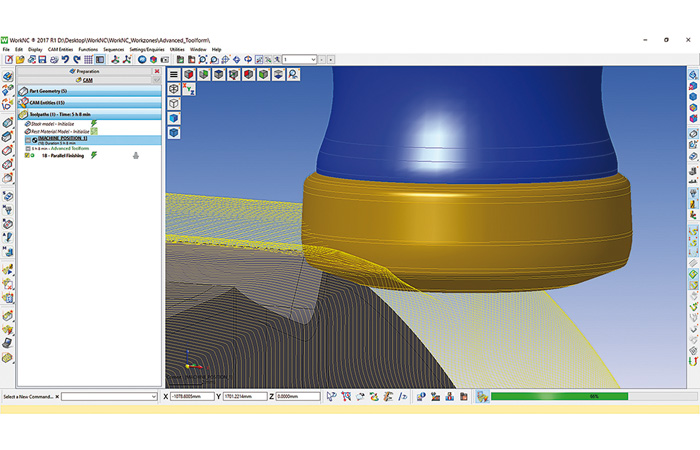The image size is (700, 450).
Task: Click the hamburger menu icon in viewport
Action: pyautogui.click(x=174, y=75)
